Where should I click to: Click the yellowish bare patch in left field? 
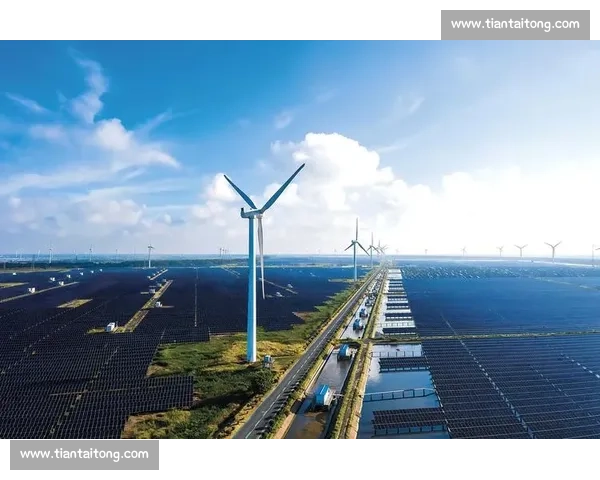(x=74, y=303)
